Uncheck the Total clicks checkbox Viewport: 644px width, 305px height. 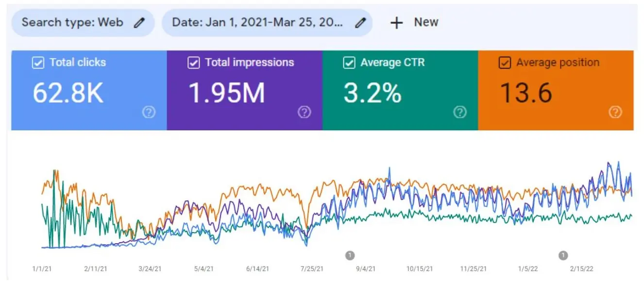(38, 63)
